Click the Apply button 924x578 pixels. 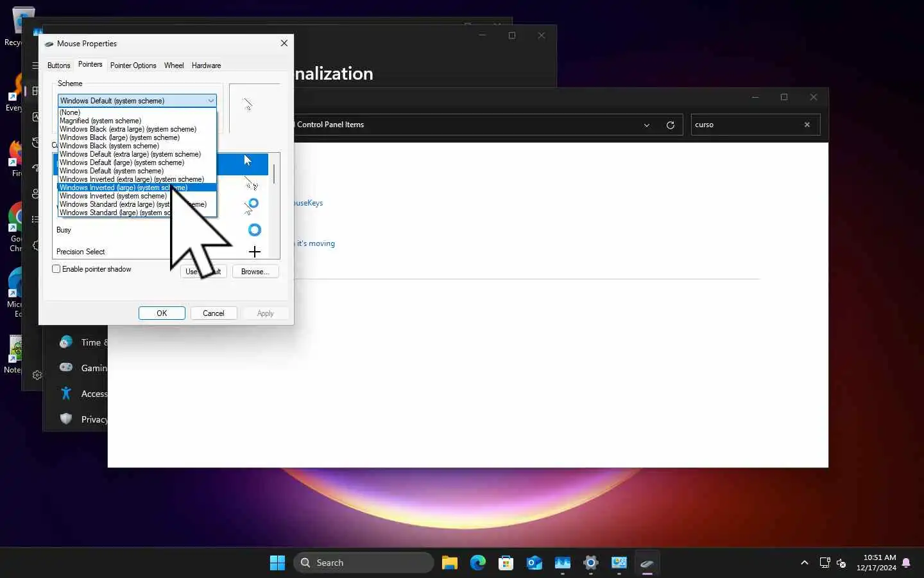coord(265,313)
